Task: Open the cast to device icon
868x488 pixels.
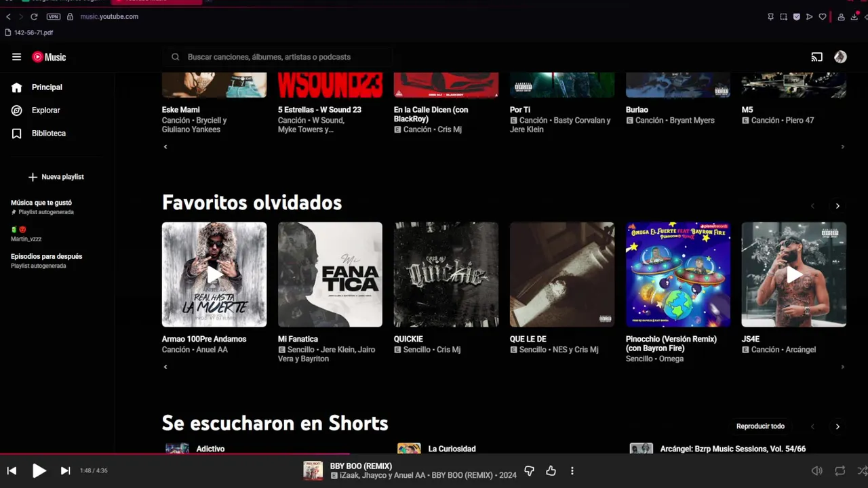Action: pos(816,57)
